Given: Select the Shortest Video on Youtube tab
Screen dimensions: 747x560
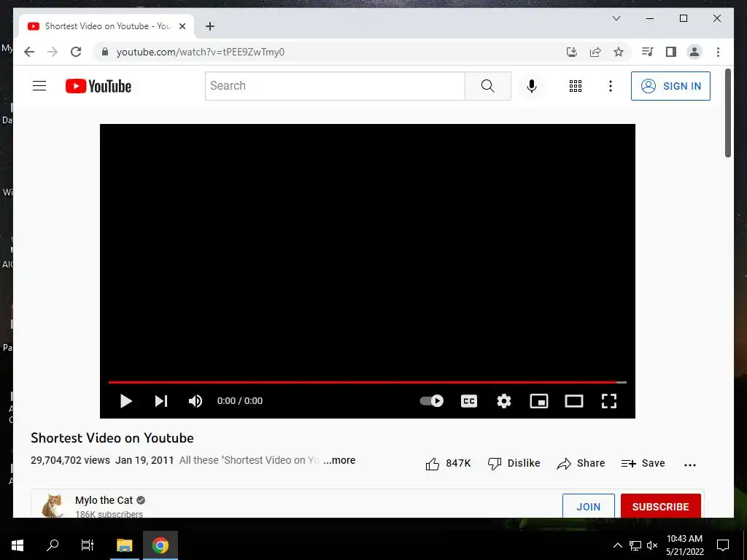Looking at the screenshot, I should tap(107, 26).
